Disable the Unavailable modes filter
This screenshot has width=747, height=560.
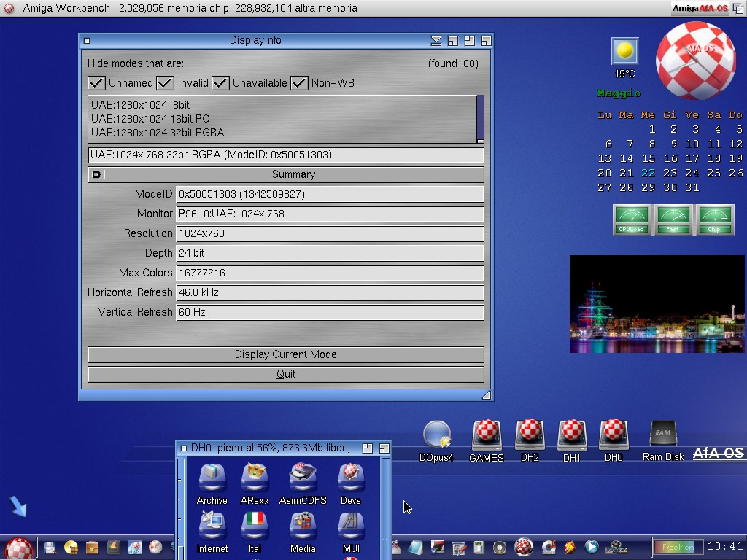tap(220, 82)
